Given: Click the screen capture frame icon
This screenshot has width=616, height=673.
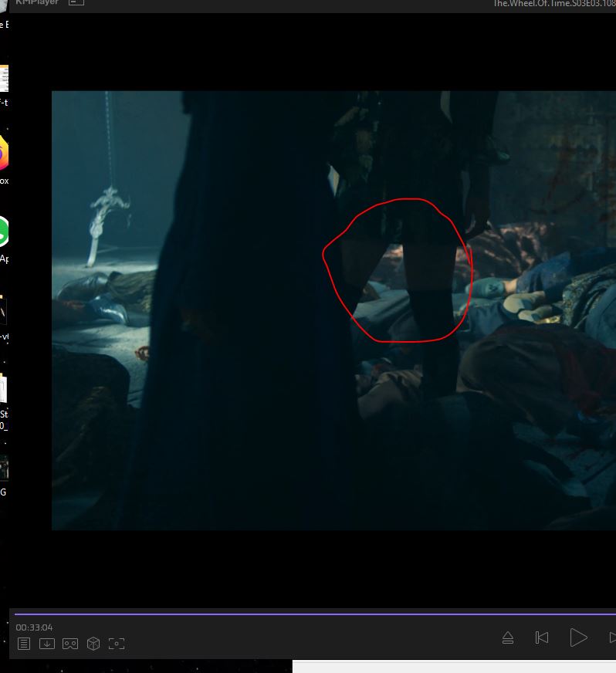Looking at the screenshot, I should 117,644.
